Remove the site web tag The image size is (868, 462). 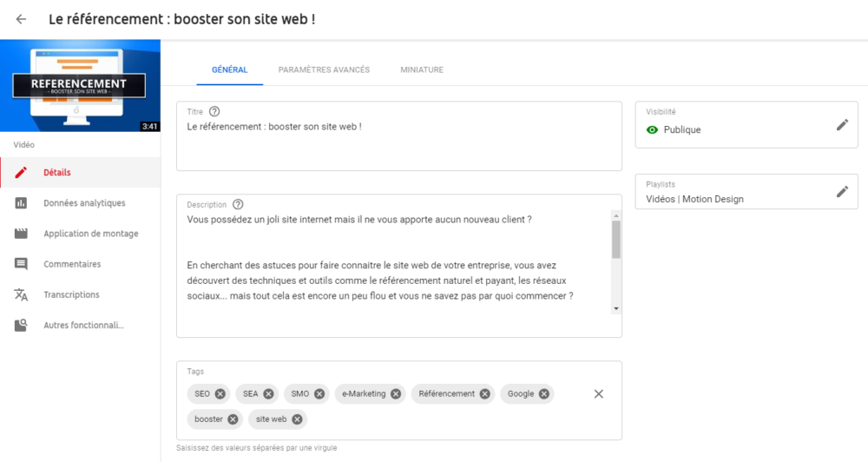point(297,419)
